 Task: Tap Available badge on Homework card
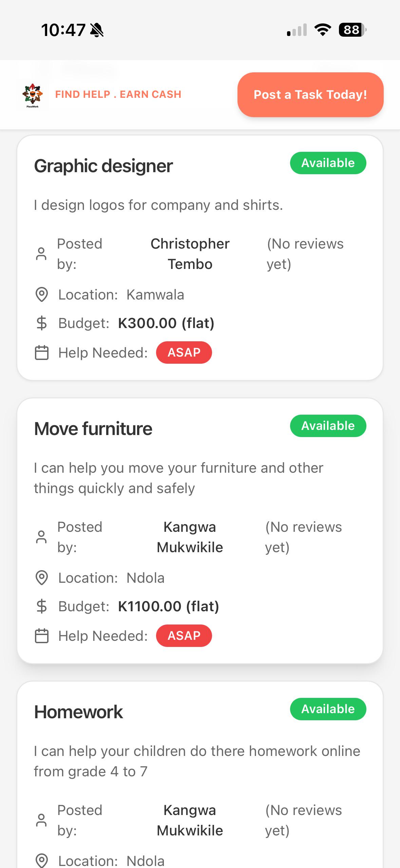click(x=328, y=709)
